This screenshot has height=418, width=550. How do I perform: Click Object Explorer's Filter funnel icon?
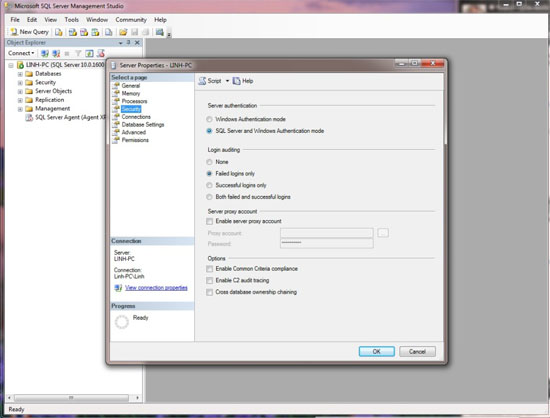coord(78,53)
